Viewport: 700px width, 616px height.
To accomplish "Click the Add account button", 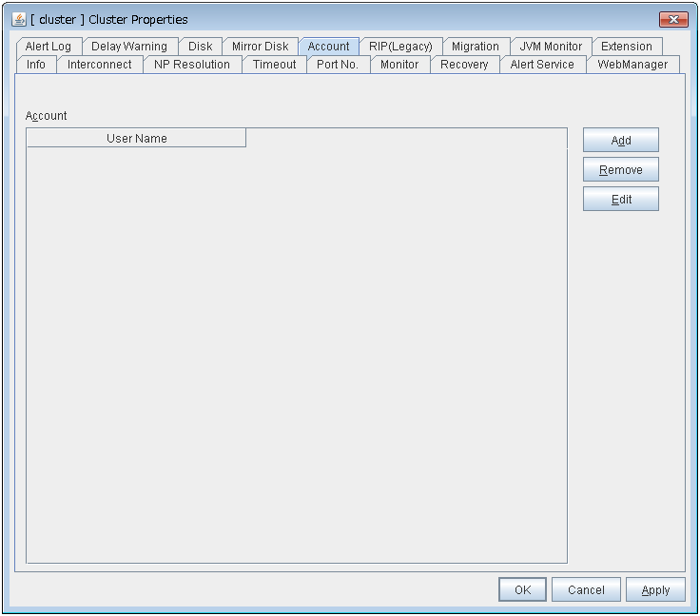I will click(620, 141).
